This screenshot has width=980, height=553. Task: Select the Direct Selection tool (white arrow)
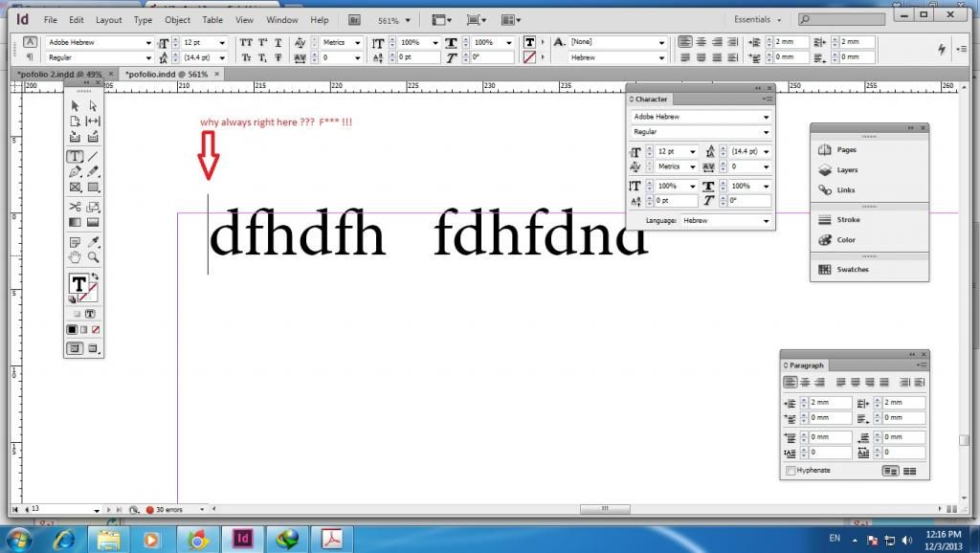(x=93, y=106)
